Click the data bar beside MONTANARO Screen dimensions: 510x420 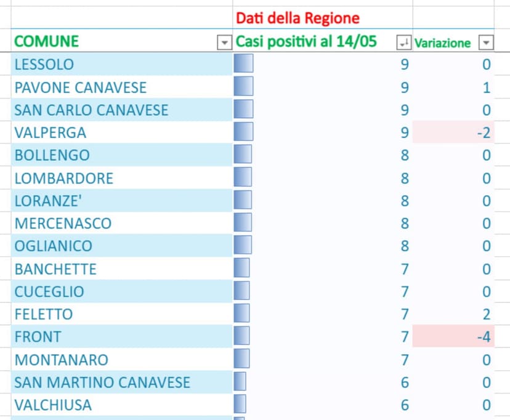pos(243,360)
